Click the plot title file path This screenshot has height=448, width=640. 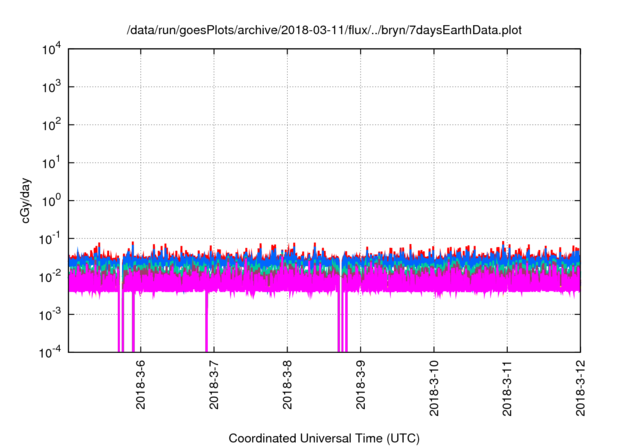pyautogui.click(x=324, y=30)
